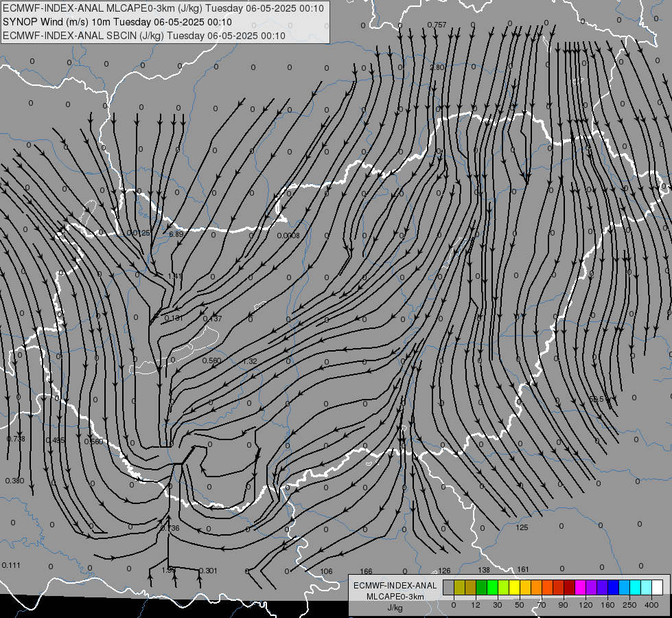Viewport: 672px width, 618px height.
Task: Click the map value 6.89
Action: [x=176, y=234]
